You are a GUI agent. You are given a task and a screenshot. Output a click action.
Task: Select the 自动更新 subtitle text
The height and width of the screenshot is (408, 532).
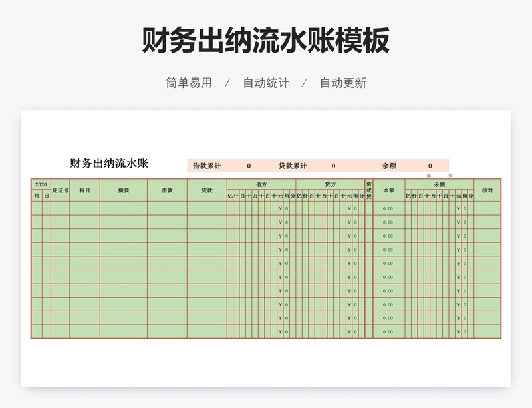click(x=343, y=83)
